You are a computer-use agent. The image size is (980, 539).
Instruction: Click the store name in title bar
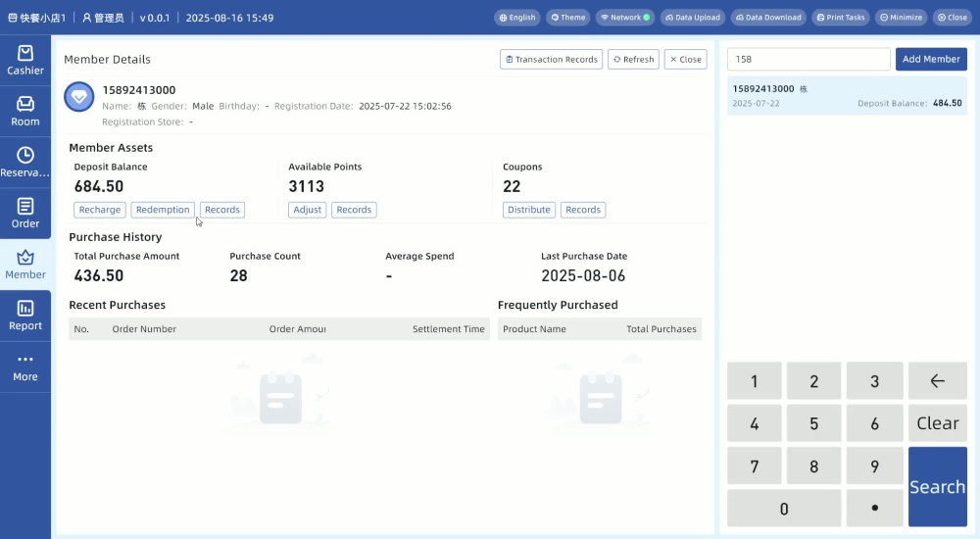(x=37, y=18)
